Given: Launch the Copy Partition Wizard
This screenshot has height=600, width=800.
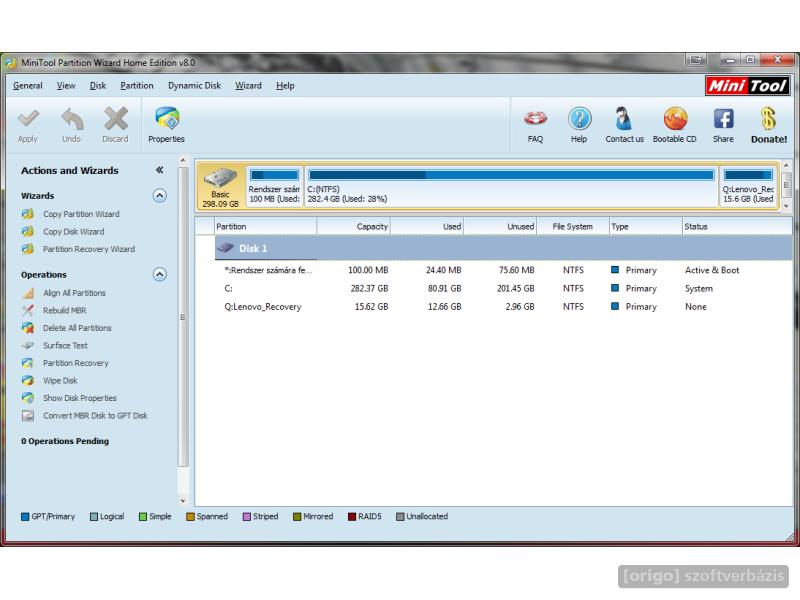Looking at the screenshot, I should point(81,214).
